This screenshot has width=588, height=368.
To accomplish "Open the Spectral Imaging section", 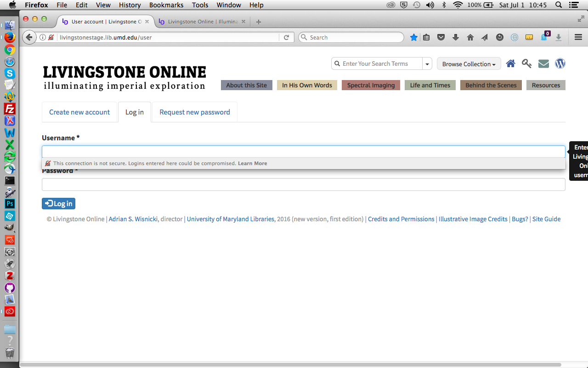I will click(371, 85).
